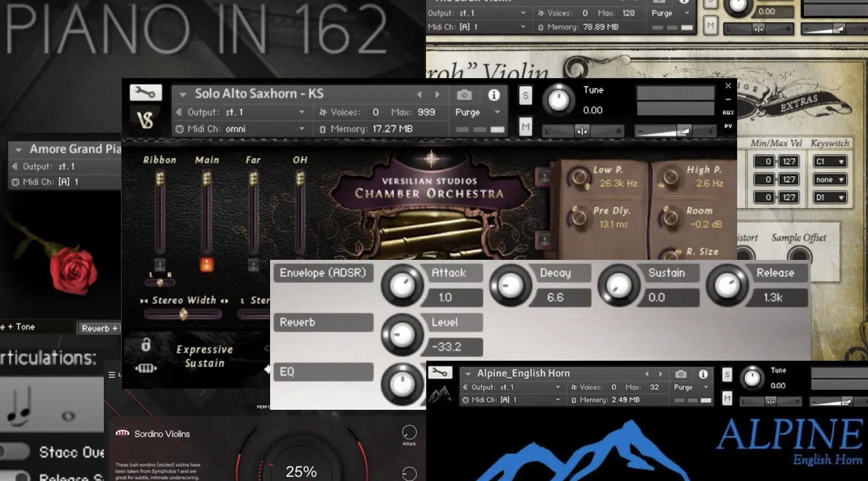Click the pan center marker in Alpine Horn header
This screenshot has height=481, width=868.
770,401
